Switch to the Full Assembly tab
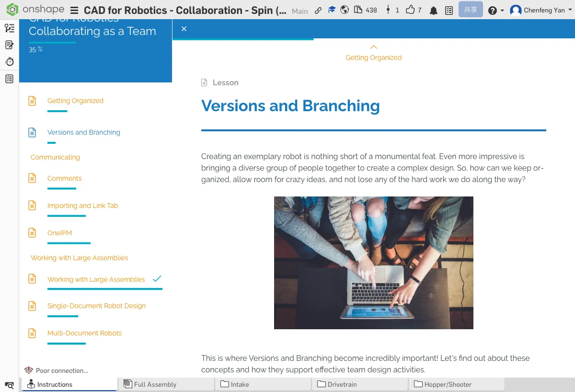The height and width of the screenshot is (392, 575). pos(155,384)
